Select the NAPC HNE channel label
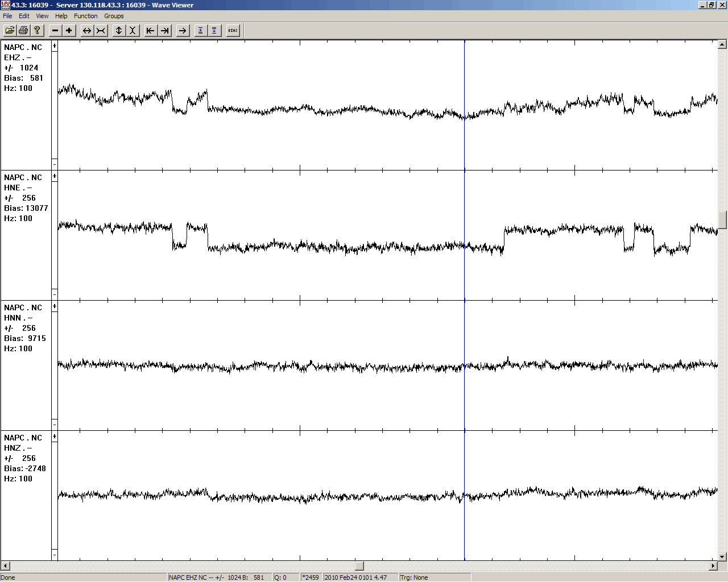The width and height of the screenshot is (728, 582). 23,182
